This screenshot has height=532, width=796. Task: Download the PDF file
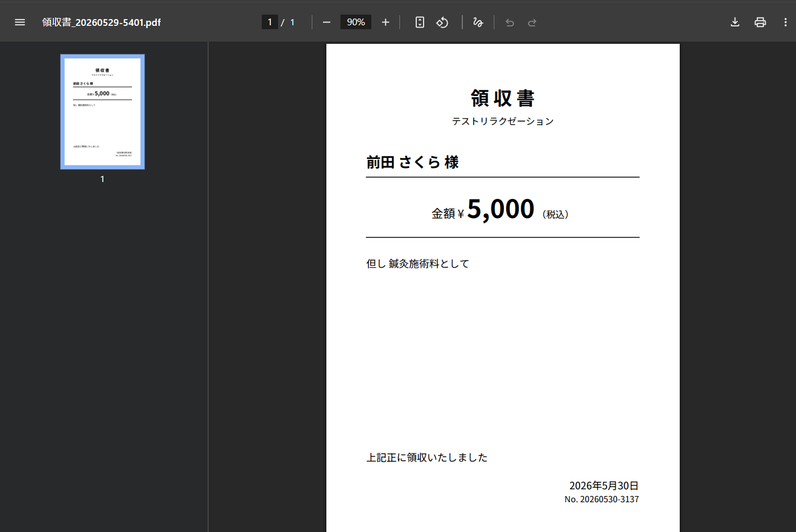tap(735, 22)
